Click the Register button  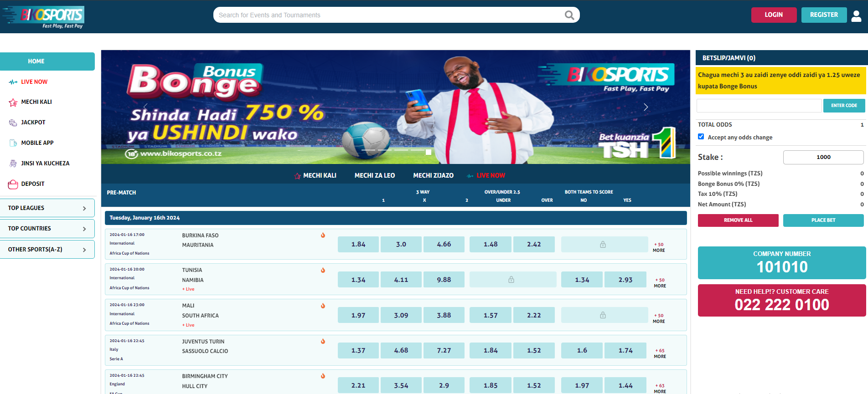(824, 15)
